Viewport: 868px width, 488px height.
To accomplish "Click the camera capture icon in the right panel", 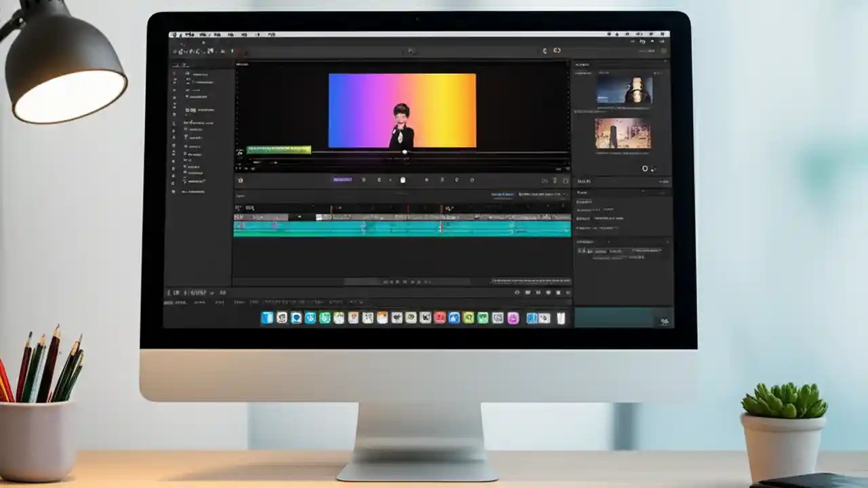I will (645, 168).
